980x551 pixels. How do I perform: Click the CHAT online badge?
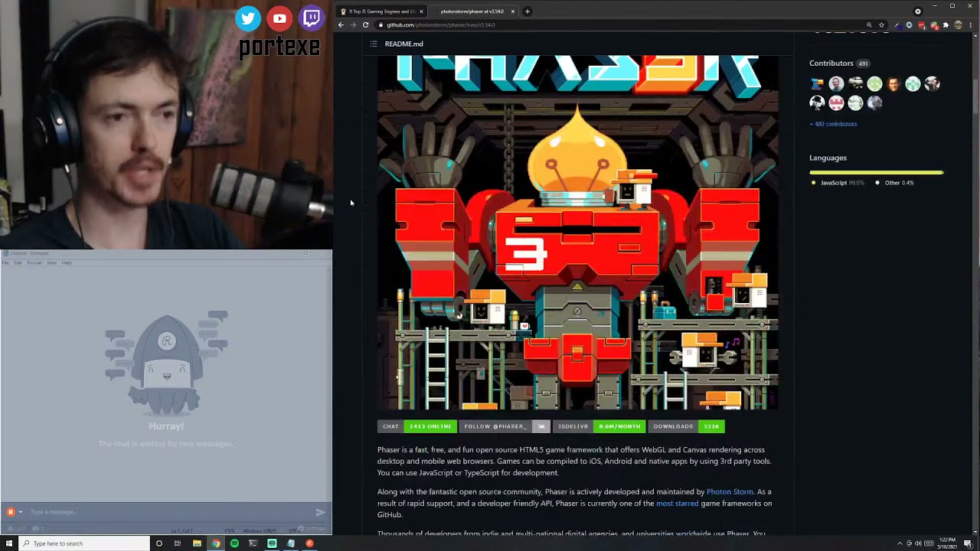pos(417,426)
